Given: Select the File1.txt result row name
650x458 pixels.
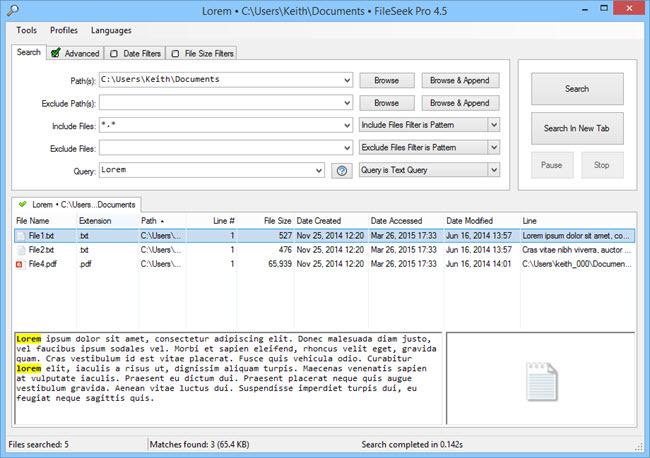Looking at the screenshot, I should 41,236.
